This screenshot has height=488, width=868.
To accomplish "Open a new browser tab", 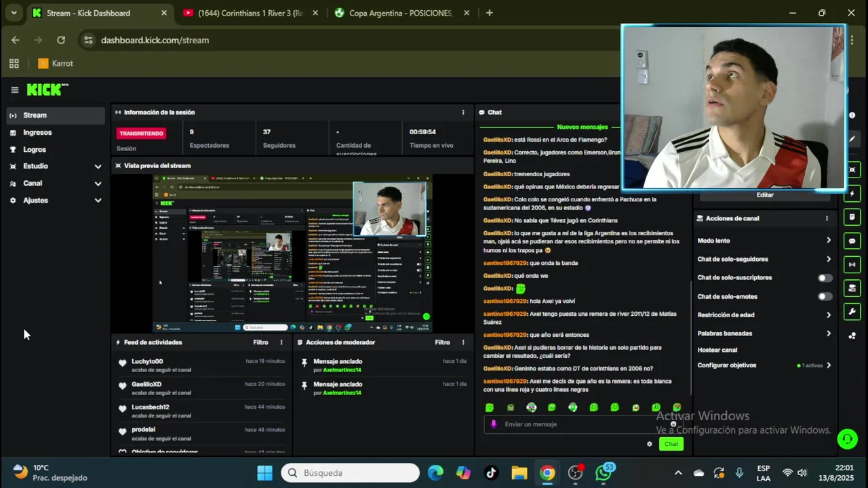I will [x=490, y=13].
